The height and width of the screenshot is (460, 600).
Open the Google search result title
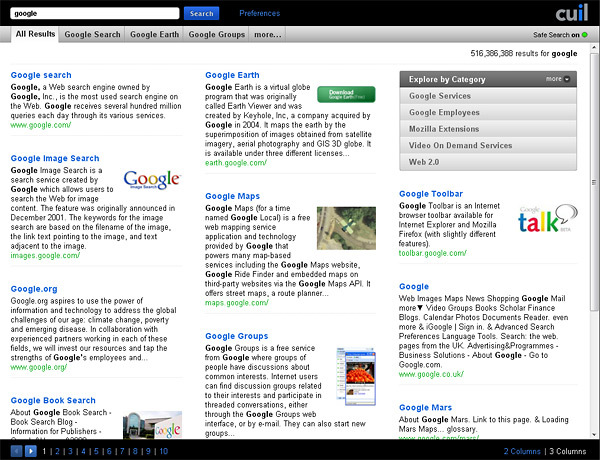41,75
